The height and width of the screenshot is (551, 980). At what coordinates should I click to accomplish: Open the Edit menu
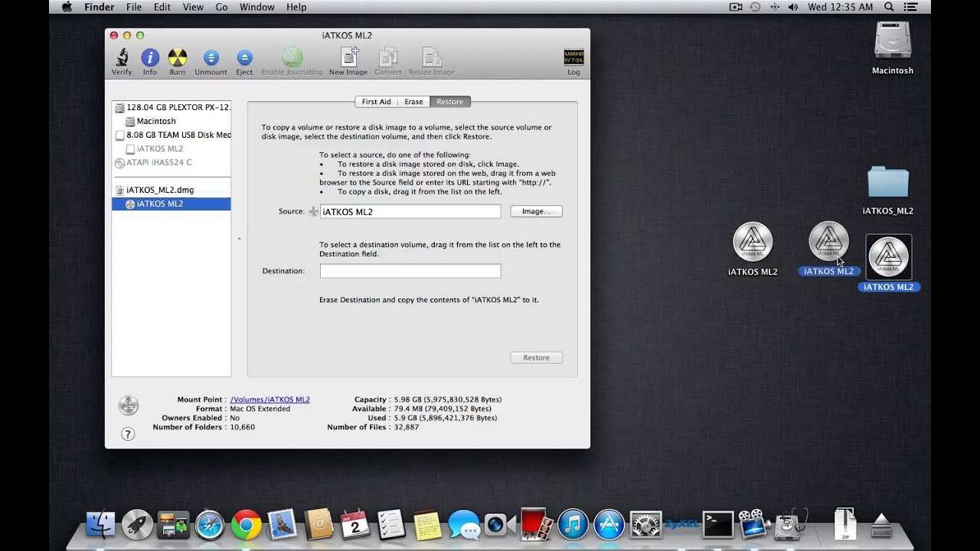pos(162,7)
